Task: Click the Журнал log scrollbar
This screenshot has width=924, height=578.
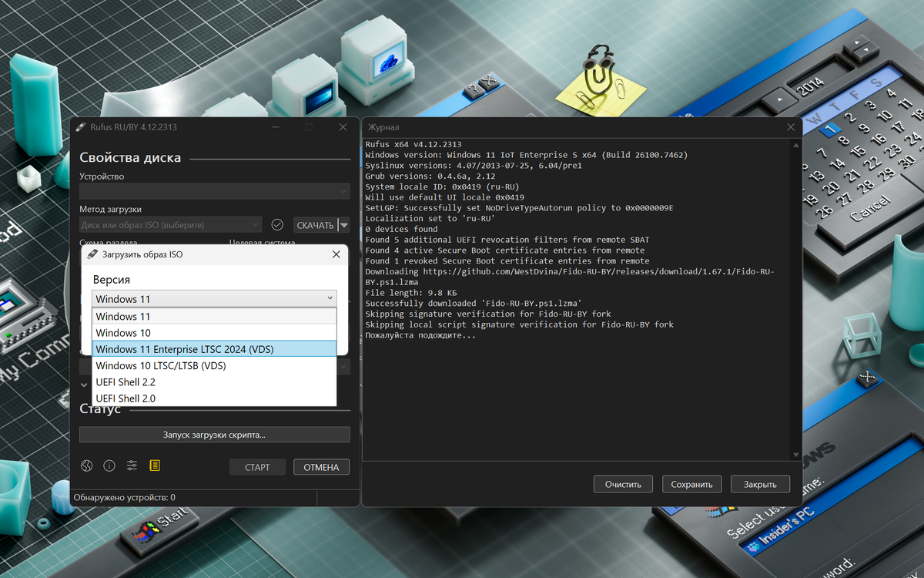Action: [795, 301]
